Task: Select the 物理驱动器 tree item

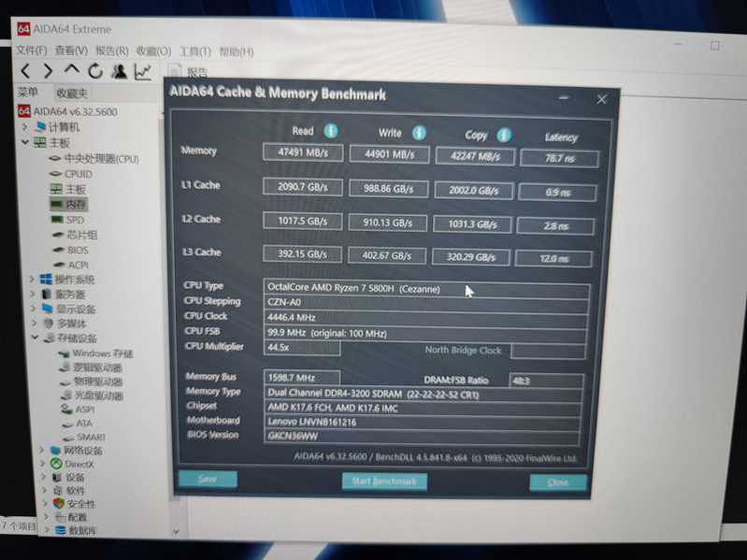Action: click(x=98, y=381)
